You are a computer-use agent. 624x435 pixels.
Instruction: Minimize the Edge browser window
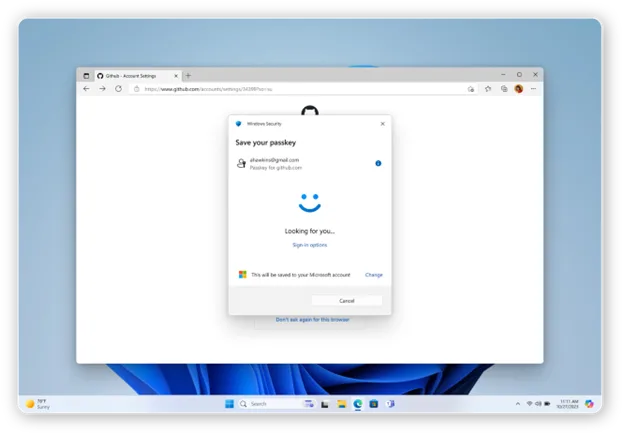[503, 75]
